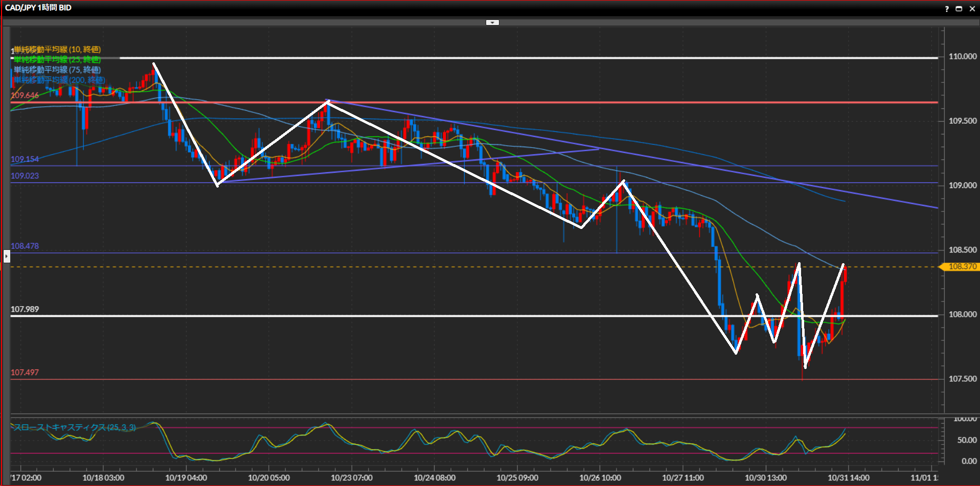Select the 107.497 red line label
980x486 pixels.
25,373
